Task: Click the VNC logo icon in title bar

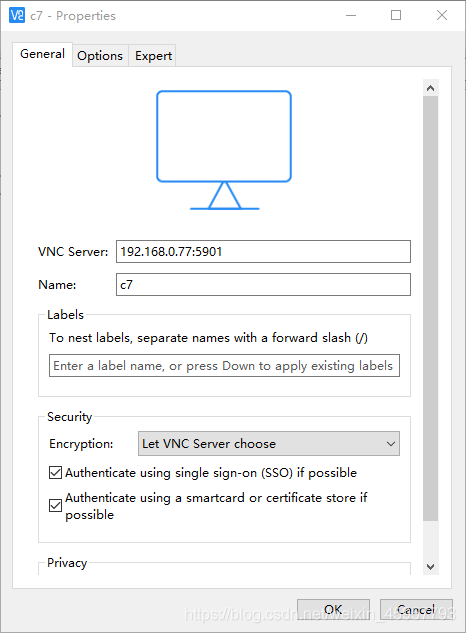Action: (x=17, y=15)
